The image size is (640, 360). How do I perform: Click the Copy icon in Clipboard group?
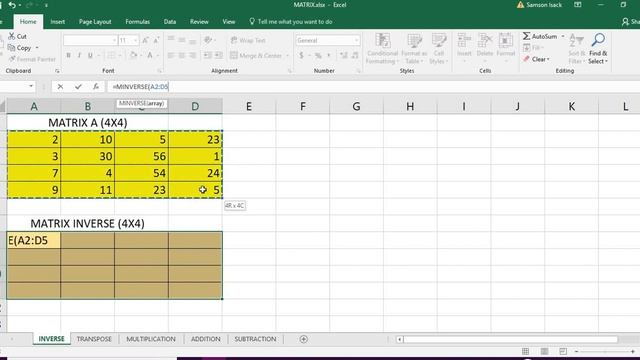(11, 48)
